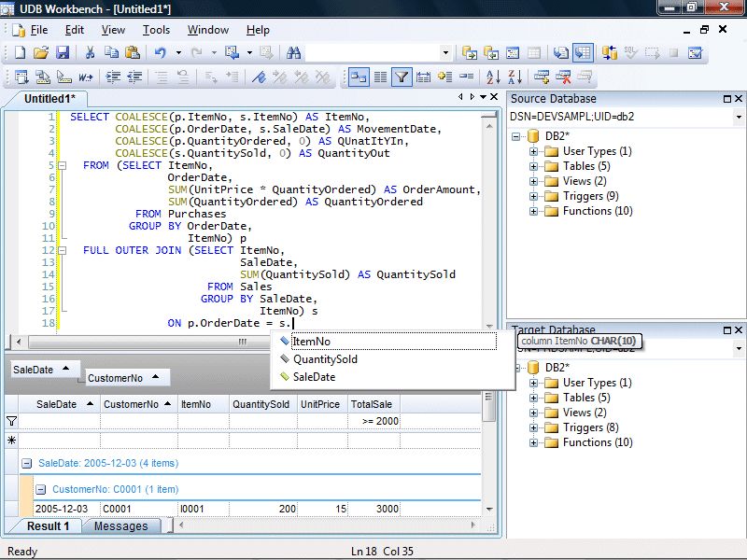Screen dimensions: 747x560
Task: Click the UnitPrice column header
Action: 319,404
